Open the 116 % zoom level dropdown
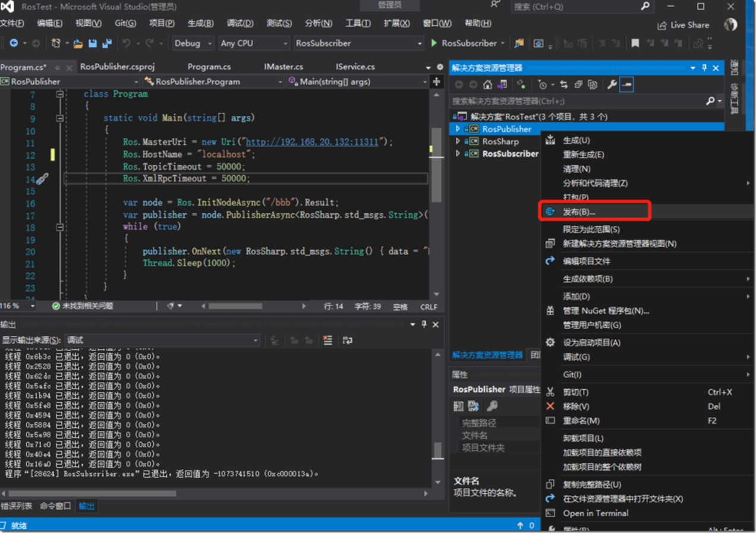This screenshot has height=533, width=756. (x=18, y=306)
